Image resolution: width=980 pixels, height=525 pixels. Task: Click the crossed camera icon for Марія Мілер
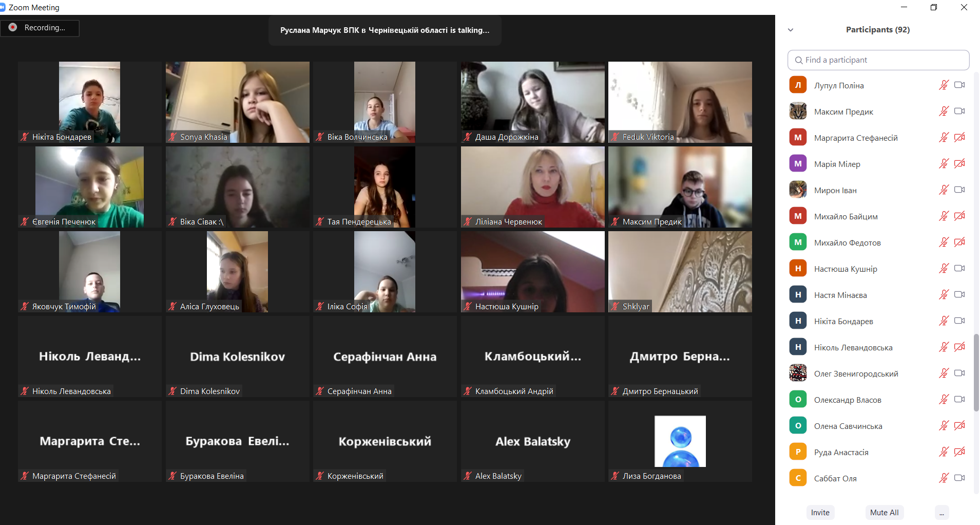959,164
